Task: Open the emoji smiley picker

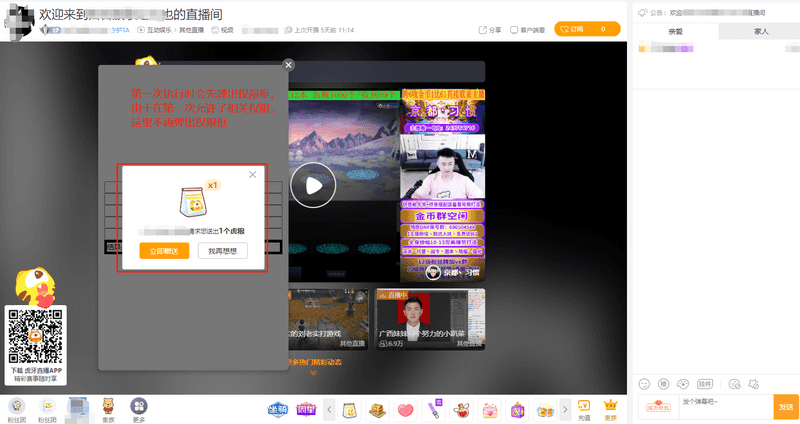Action: (x=644, y=384)
